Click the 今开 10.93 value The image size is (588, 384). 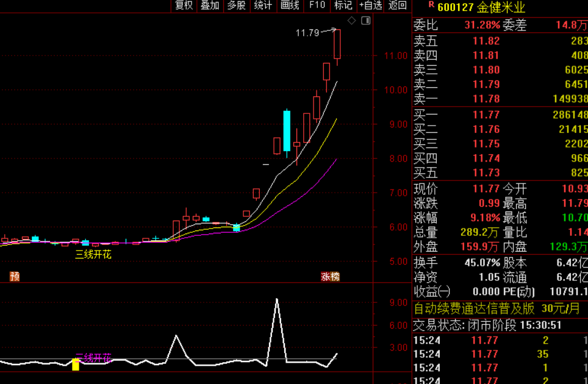coord(575,188)
